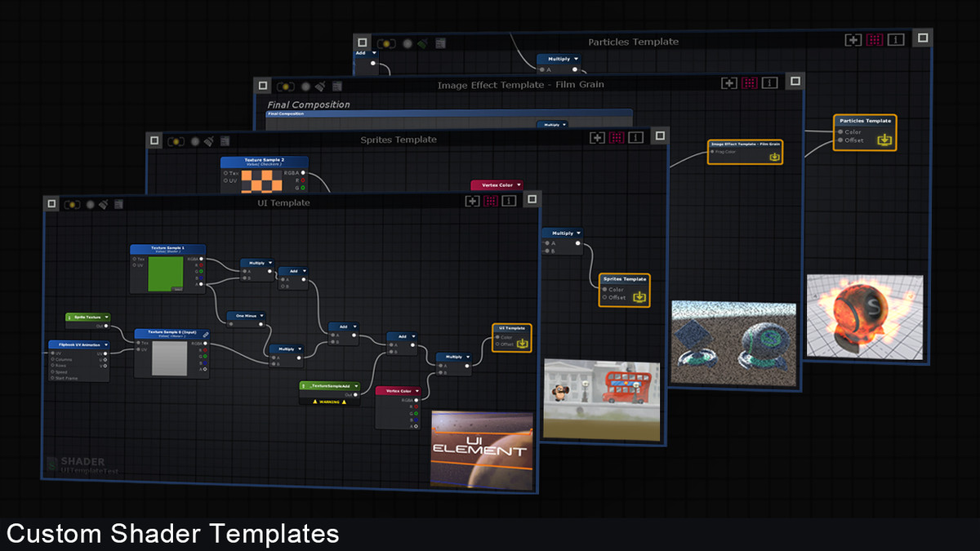Select the Sprites Template output node title
The height and width of the screenshot is (551, 980).
624,279
